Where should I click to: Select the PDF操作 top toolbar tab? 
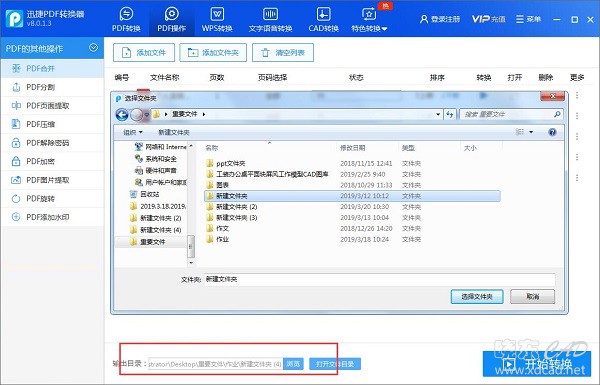[171, 19]
